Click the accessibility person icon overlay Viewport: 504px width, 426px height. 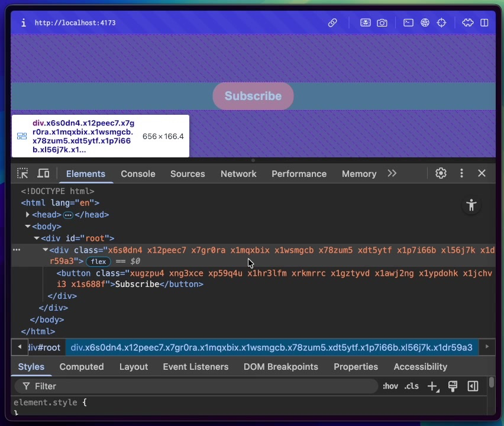[x=471, y=205]
